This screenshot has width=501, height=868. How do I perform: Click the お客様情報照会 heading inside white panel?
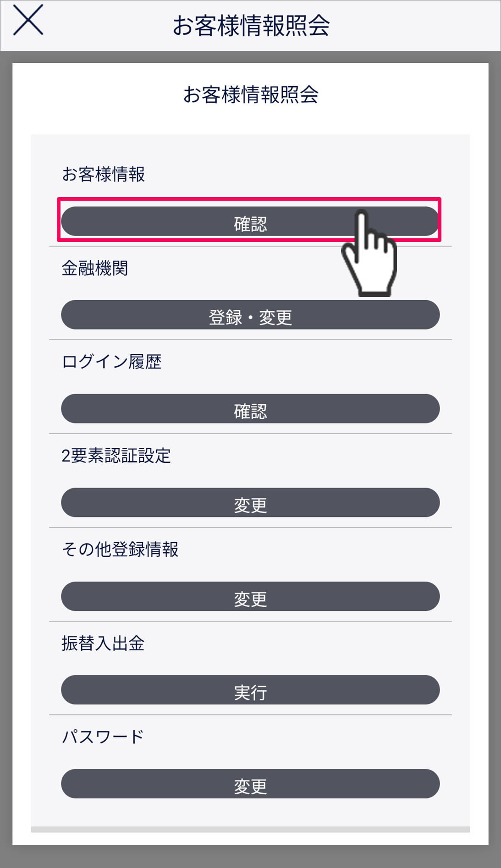point(251,95)
